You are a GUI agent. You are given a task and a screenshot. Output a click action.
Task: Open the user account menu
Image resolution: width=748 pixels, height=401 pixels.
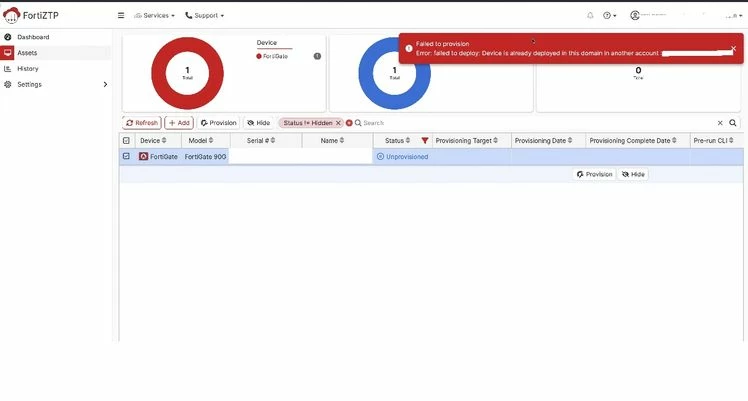tap(686, 15)
